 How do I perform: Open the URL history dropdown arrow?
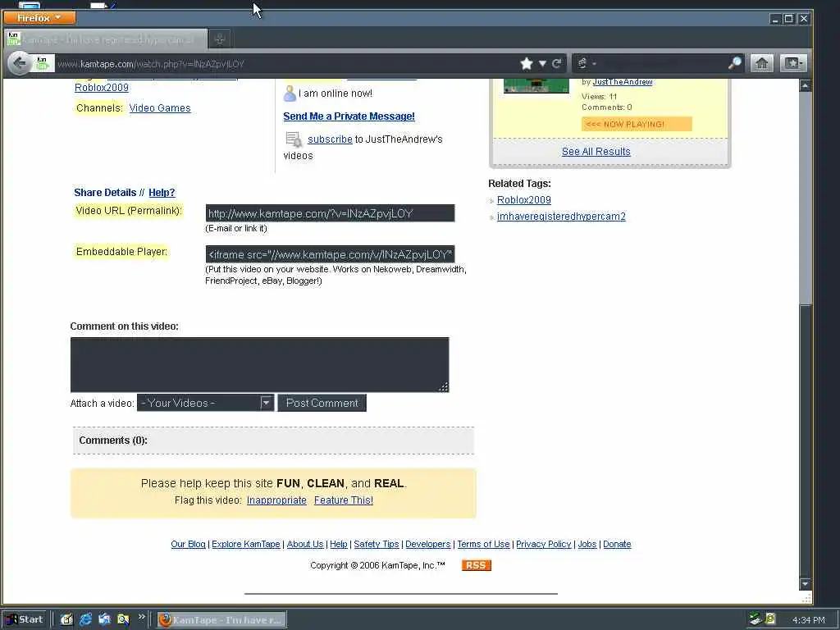click(x=542, y=64)
